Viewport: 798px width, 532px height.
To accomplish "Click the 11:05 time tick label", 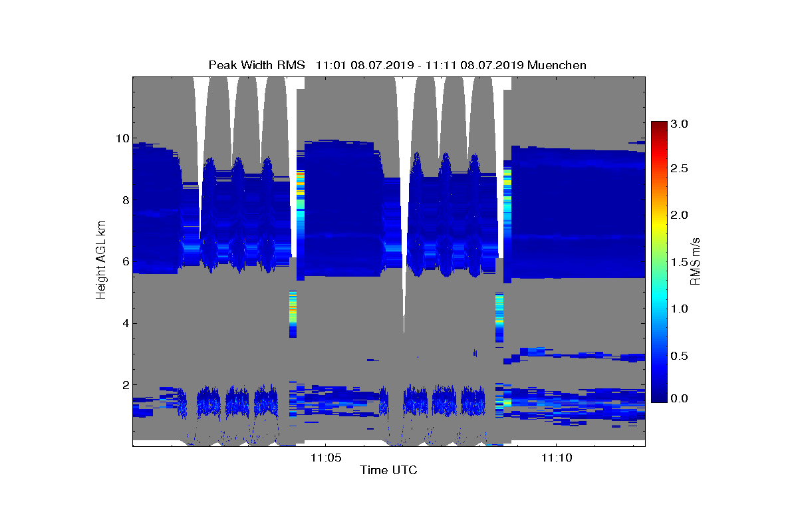I will pyautogui.click(x=325, y=458).
